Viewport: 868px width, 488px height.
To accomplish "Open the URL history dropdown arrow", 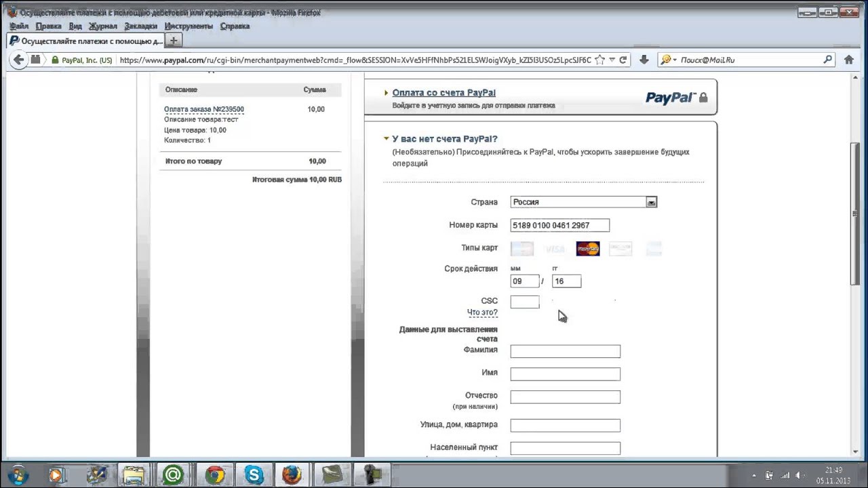I will 612,60.
